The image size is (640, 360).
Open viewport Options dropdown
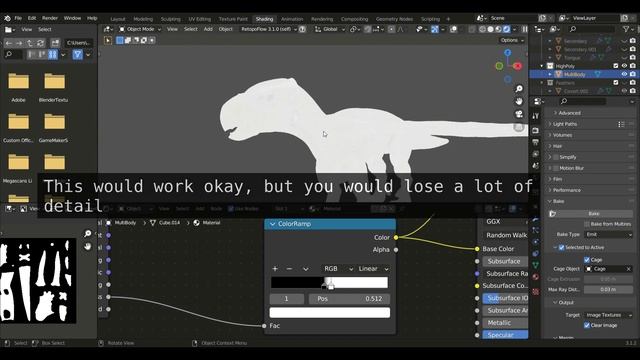(512, 40)
